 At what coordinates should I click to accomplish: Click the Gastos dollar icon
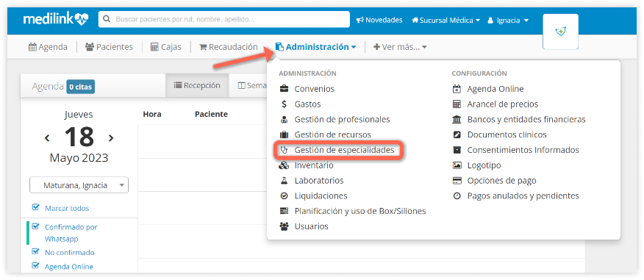point(284,104)
